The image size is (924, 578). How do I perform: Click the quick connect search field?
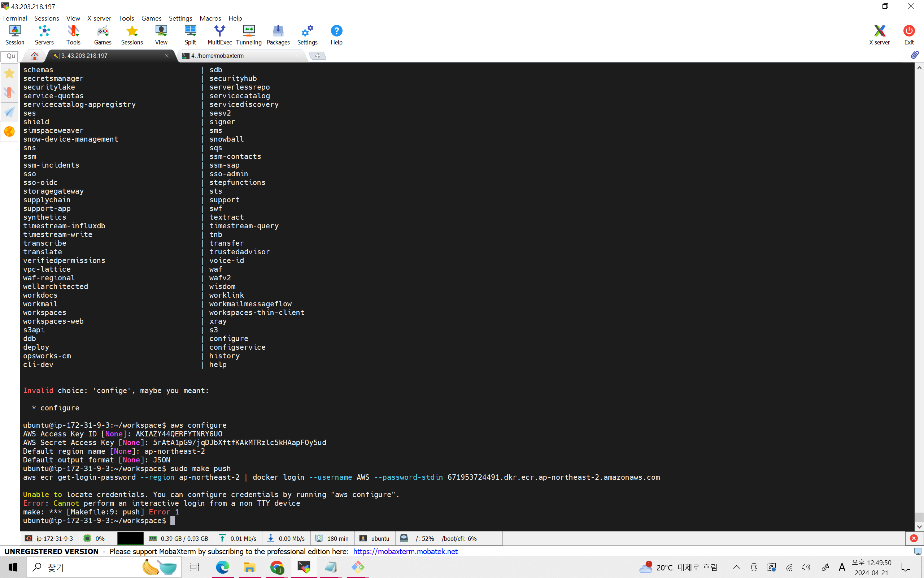[9, 56]
